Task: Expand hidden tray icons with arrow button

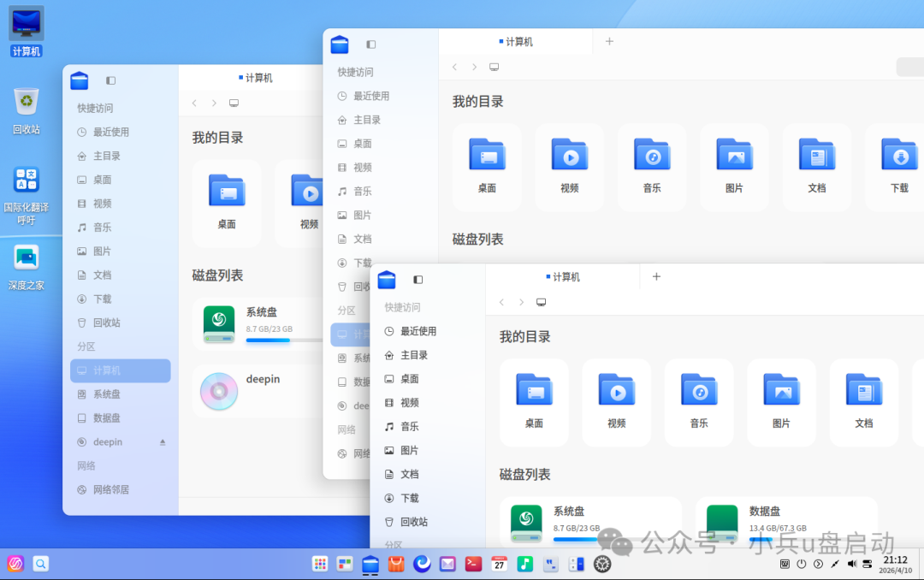Action: 818,564
